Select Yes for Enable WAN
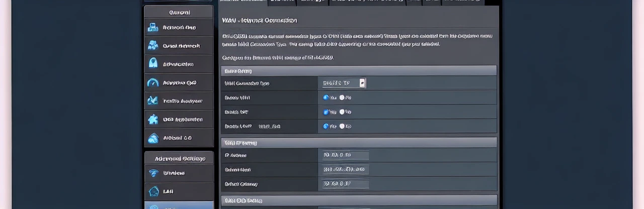 (x=326, y=97)
